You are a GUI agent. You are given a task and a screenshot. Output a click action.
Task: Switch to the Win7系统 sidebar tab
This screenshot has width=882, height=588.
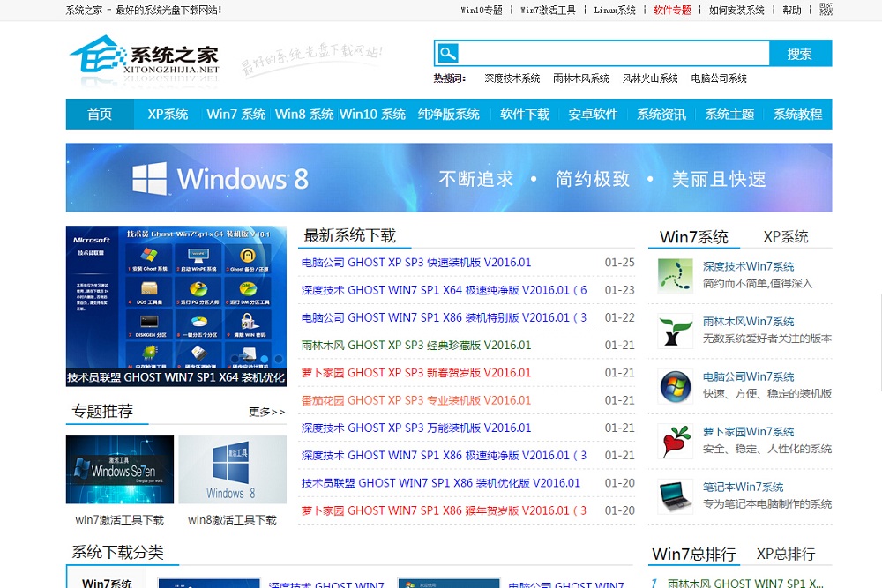693,236
